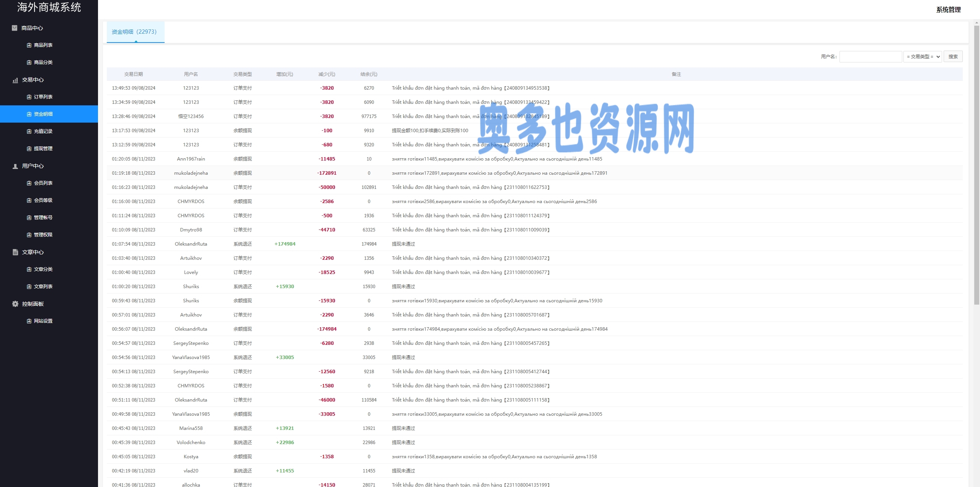The image size is (980, 487).
Task: Open 订单列表 in sidebar menu
Action: point(43,97)
